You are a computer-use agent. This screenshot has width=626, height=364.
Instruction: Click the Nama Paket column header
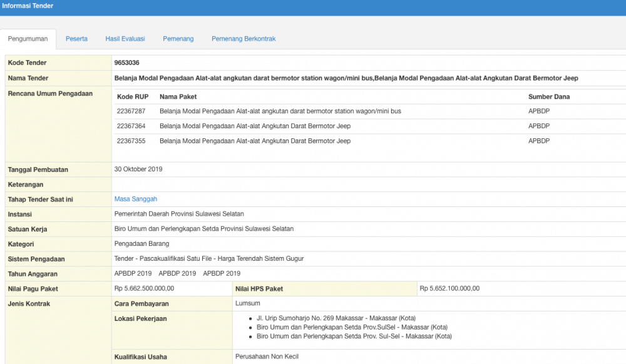point(178,97)
